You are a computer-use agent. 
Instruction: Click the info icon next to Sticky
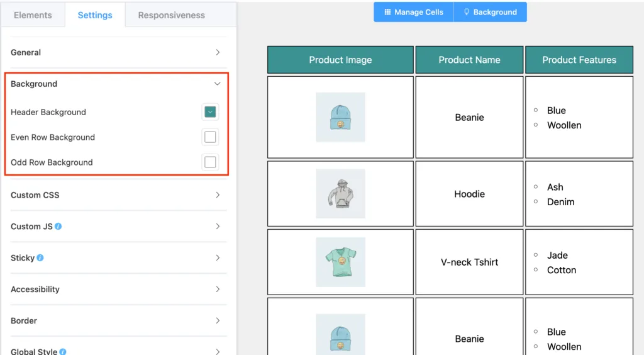[x=40, y=257]
